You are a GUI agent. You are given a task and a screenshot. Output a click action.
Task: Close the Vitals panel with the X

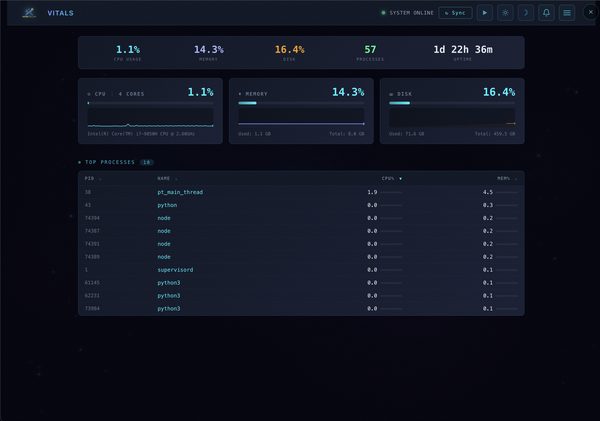tap(591, 12)
